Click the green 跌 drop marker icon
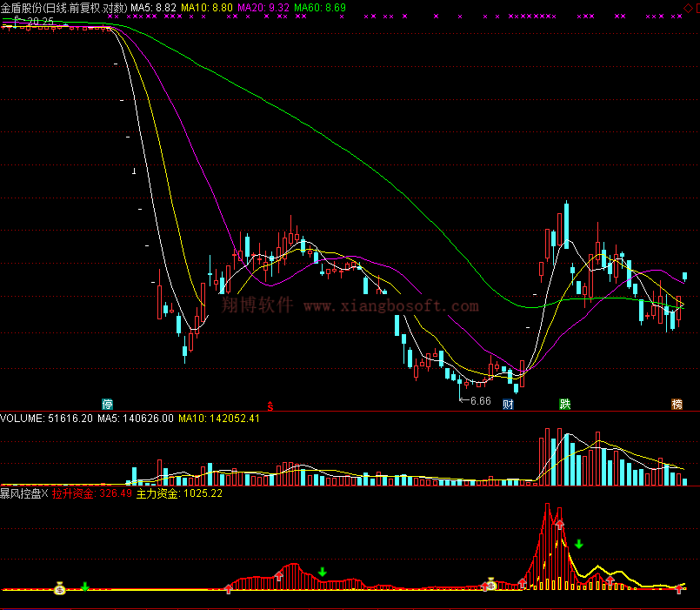 pos(565,405)
